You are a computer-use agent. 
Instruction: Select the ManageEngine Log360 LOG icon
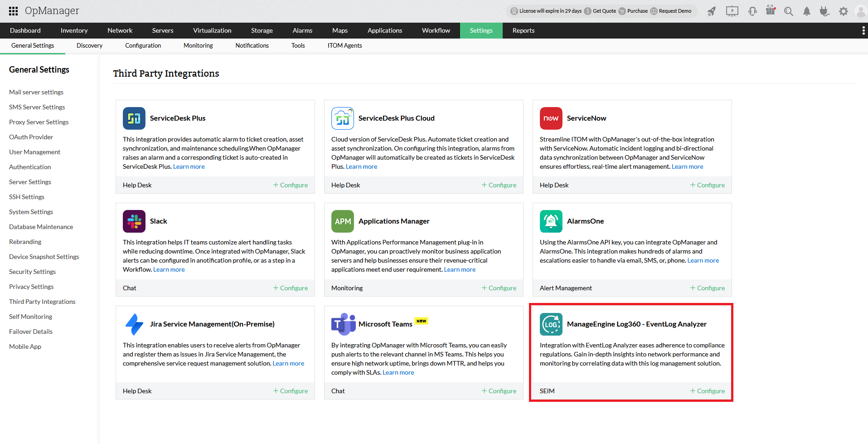551,324
